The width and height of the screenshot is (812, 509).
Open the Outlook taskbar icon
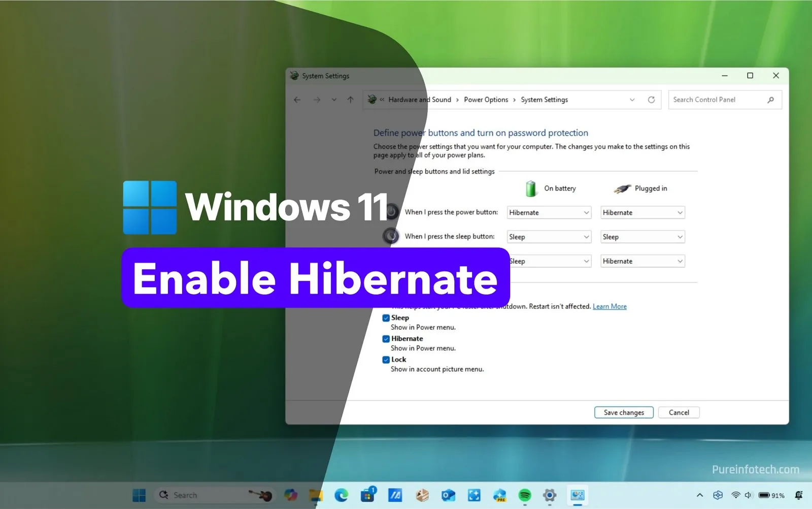(448, 495)
